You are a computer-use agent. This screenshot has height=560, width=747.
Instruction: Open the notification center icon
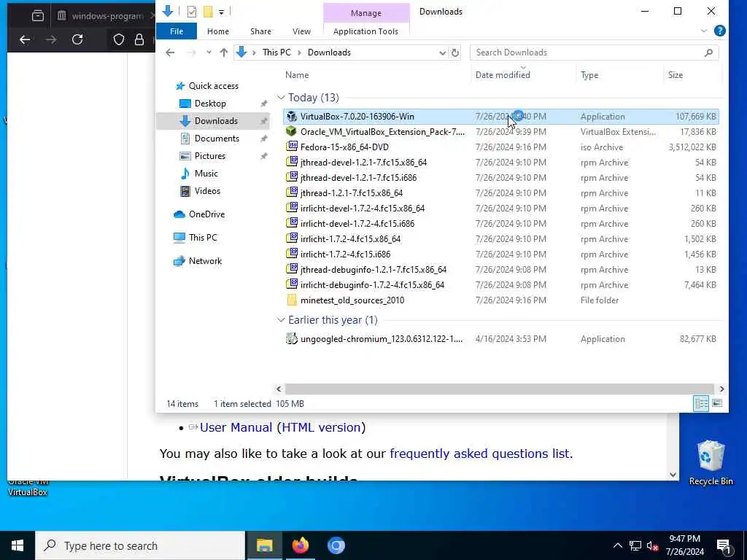723,545
